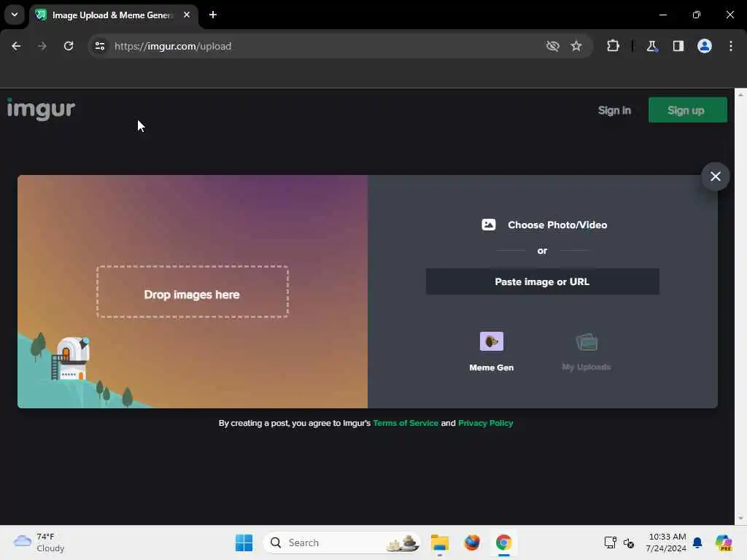
Task: Close the upload dialog with X
Action: point(715,176)
